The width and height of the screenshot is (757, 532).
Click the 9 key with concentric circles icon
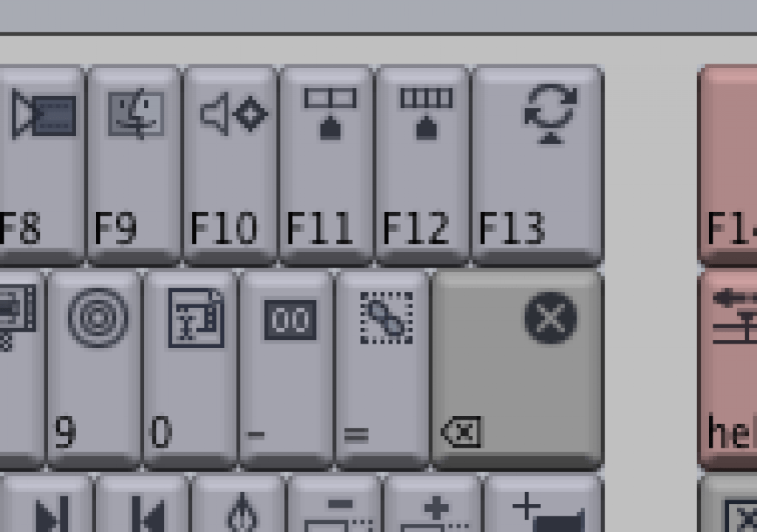pyautogui.click(x=94, y=370)
